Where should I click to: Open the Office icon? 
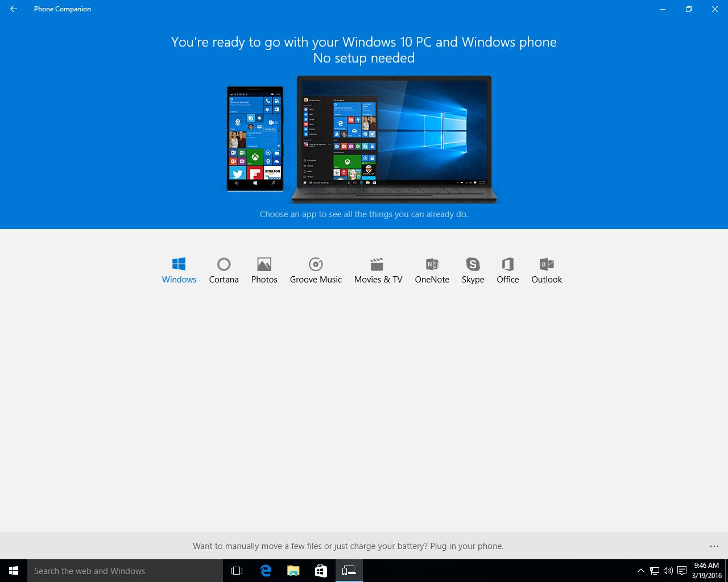coord(507,264)
